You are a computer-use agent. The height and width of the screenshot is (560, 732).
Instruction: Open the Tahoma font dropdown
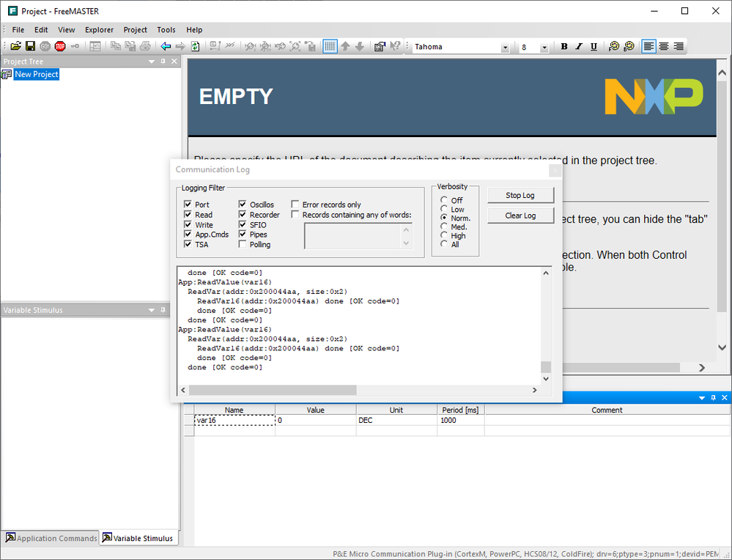505,47
